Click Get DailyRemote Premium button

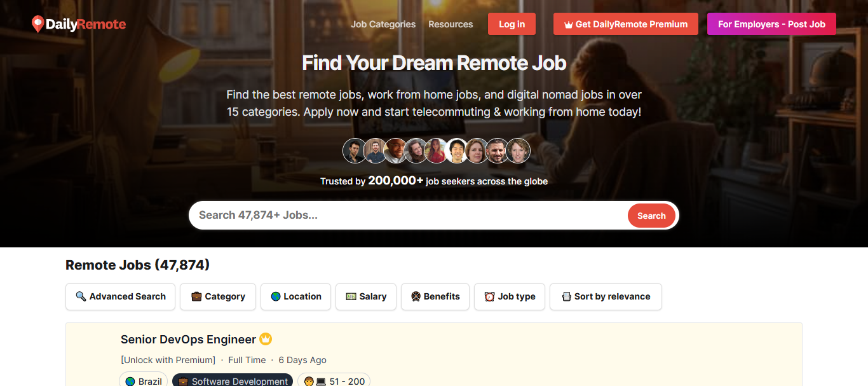tap(626, 24)
